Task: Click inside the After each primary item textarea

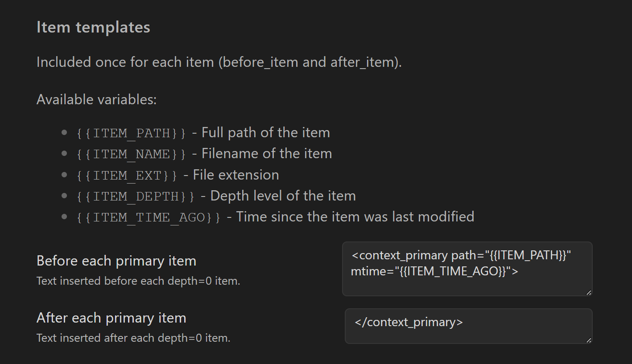Action: coord(468,326)
